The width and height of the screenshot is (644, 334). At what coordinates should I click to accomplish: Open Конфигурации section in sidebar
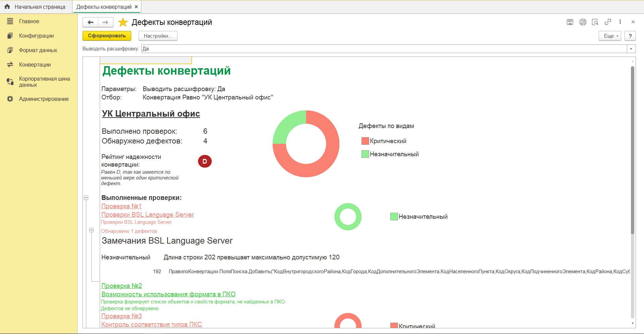[36, 36]
